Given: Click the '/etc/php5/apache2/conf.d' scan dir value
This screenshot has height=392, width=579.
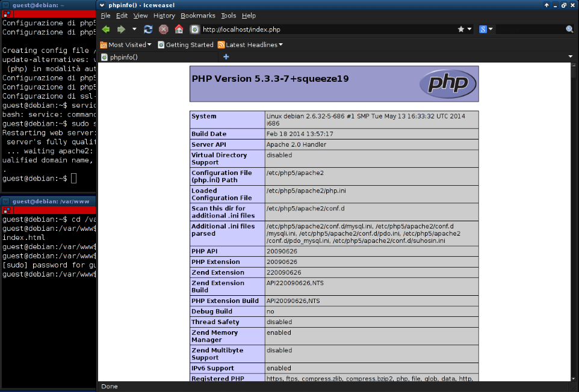Looking at the screenshot, I should click(305, 209).
